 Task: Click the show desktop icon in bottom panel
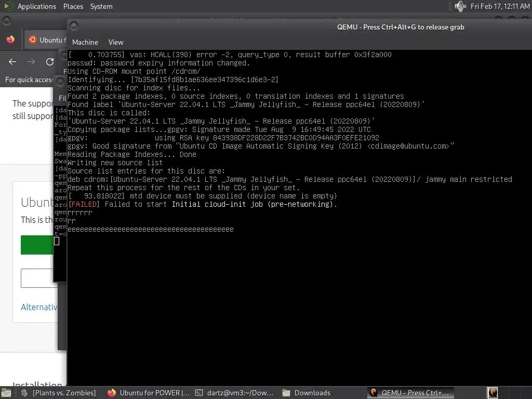click(x=6, y=393)
